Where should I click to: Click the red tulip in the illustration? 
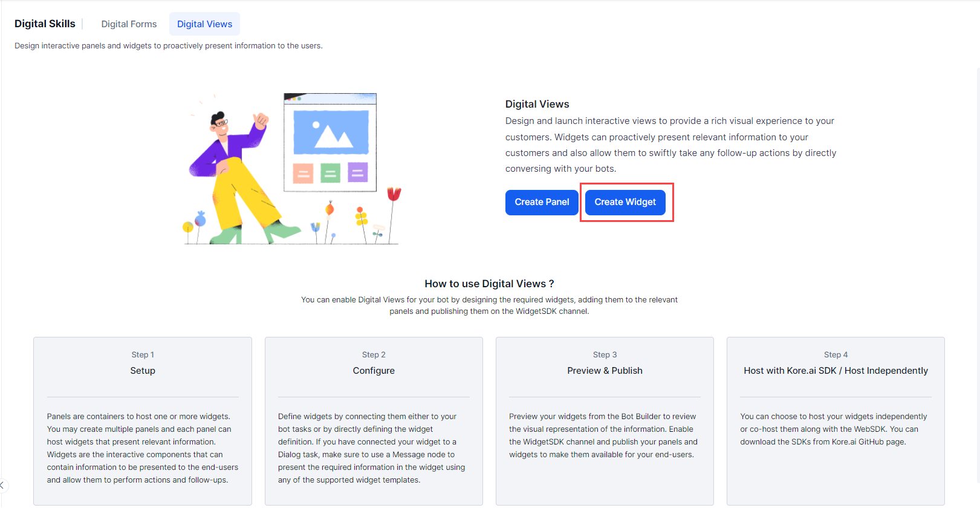394,194
